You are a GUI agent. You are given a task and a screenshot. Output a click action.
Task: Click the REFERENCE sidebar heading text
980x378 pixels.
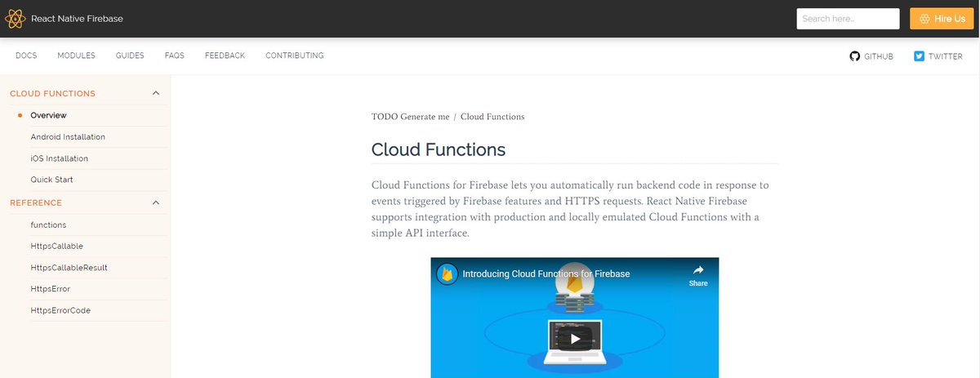coord(36,202)
